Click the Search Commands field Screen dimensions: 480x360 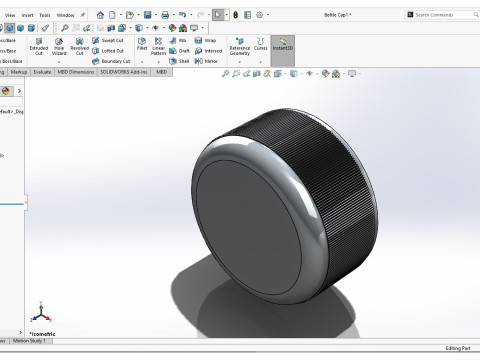point(442,15)
